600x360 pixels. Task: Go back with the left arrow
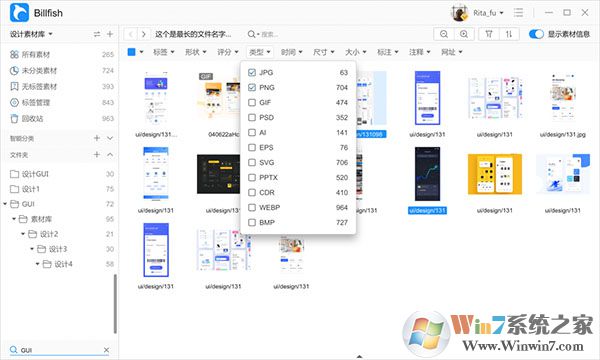(130, 34)
